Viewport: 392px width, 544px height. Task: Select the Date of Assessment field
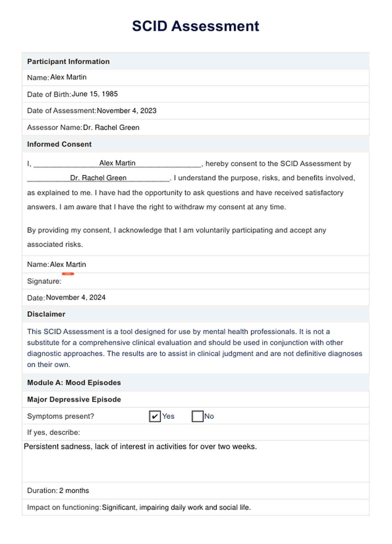click(x=126, y=111)
